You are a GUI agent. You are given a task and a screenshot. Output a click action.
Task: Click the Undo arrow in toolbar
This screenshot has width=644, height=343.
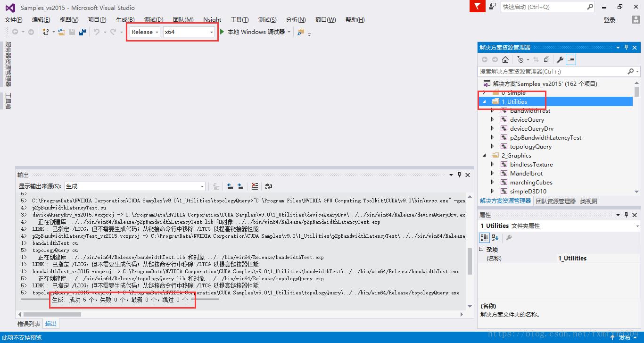coord(96,32)
